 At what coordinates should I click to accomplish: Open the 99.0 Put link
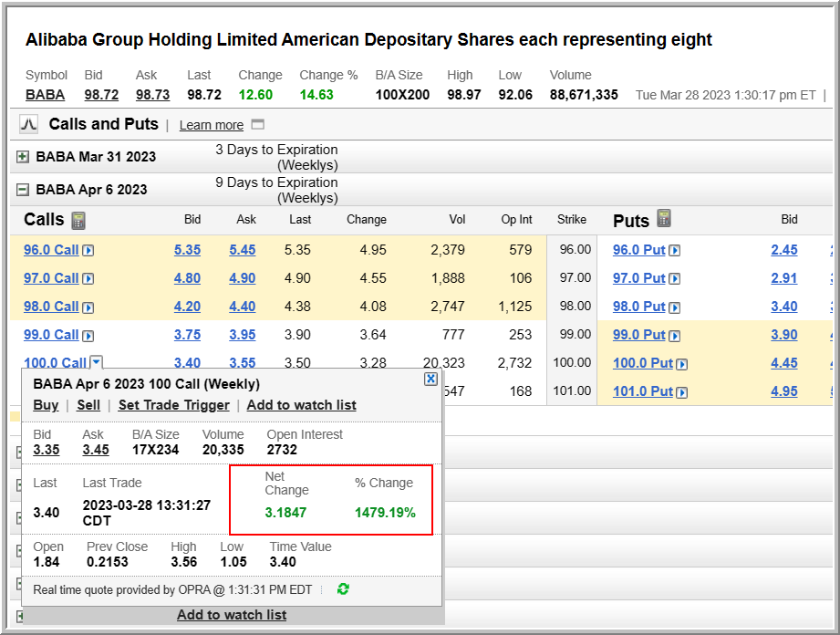(638, 335)
